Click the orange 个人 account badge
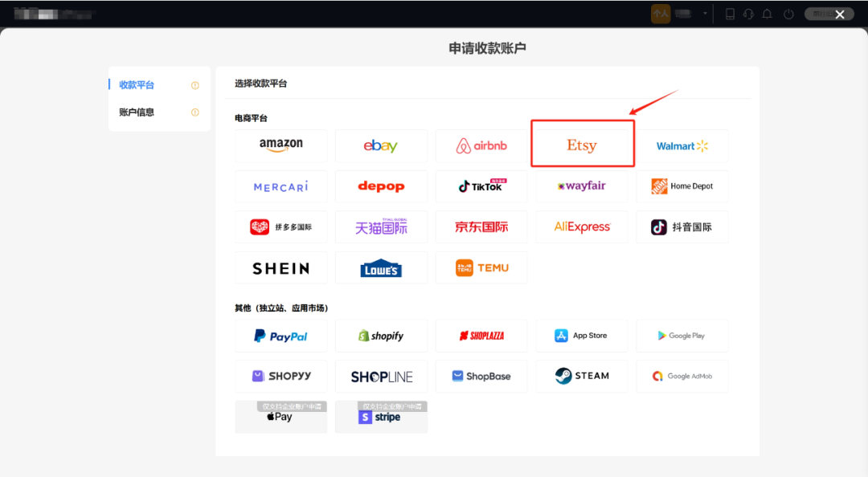 (660, 14)
